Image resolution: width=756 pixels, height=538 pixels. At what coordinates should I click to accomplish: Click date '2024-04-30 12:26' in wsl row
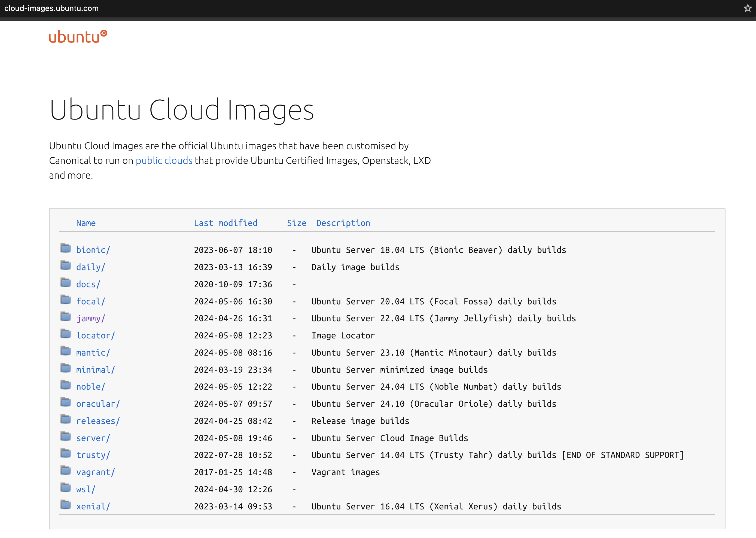233,490
